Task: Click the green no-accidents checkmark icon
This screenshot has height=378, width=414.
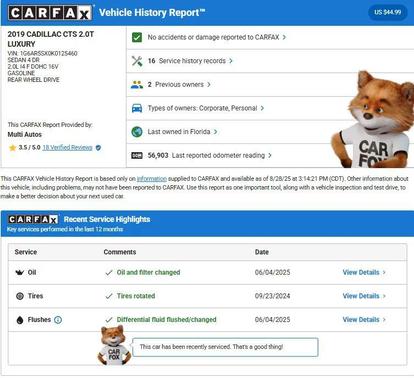Action: (x=137, y=37)
